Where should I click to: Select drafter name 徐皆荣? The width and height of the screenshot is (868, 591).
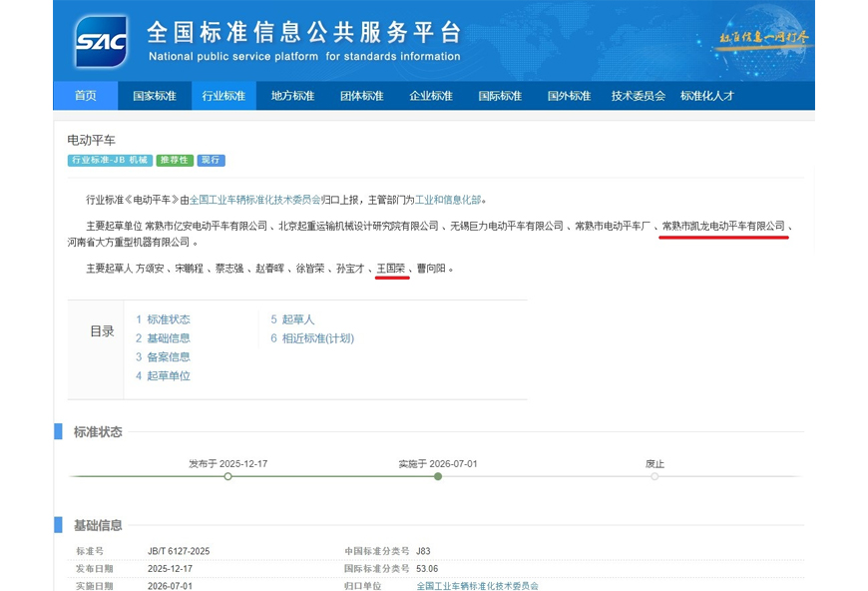coord(310,269)
